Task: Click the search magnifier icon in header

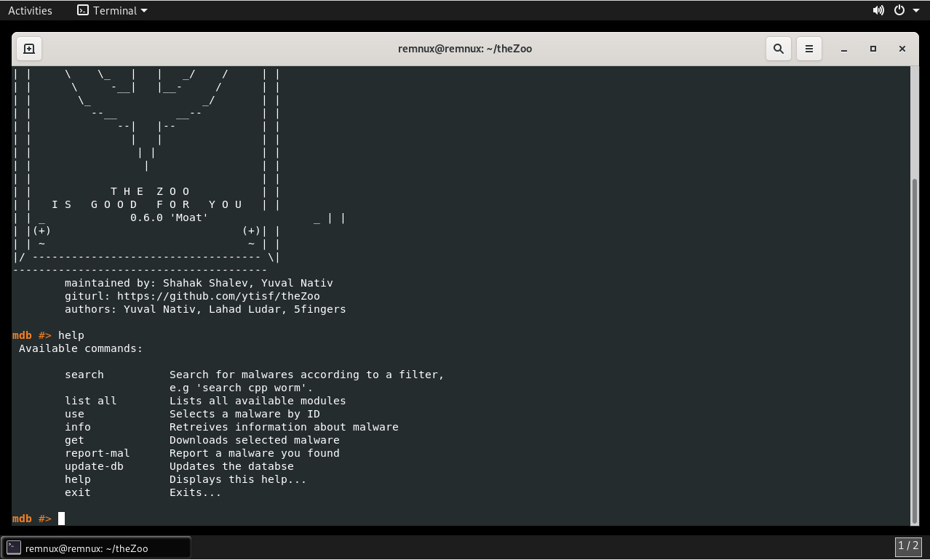Action: (778, 49)
